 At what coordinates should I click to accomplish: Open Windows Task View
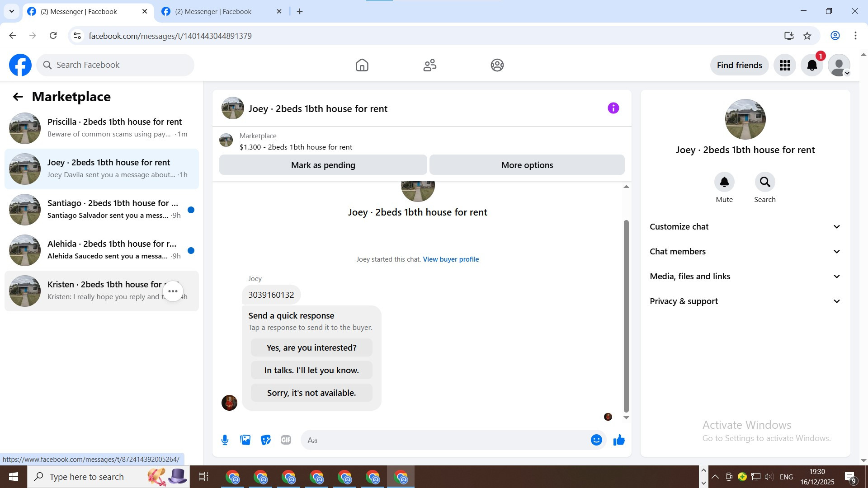(x=203, y=477)
